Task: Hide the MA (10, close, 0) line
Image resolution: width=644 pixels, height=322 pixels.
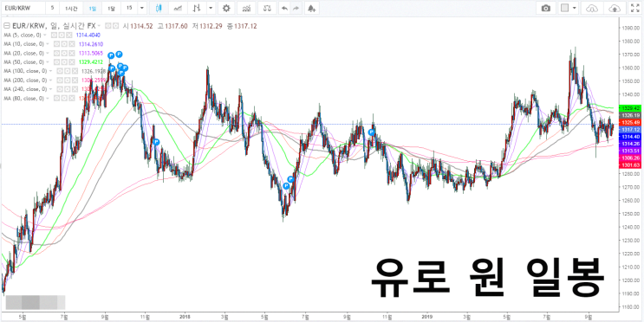Action: [56, 44]
